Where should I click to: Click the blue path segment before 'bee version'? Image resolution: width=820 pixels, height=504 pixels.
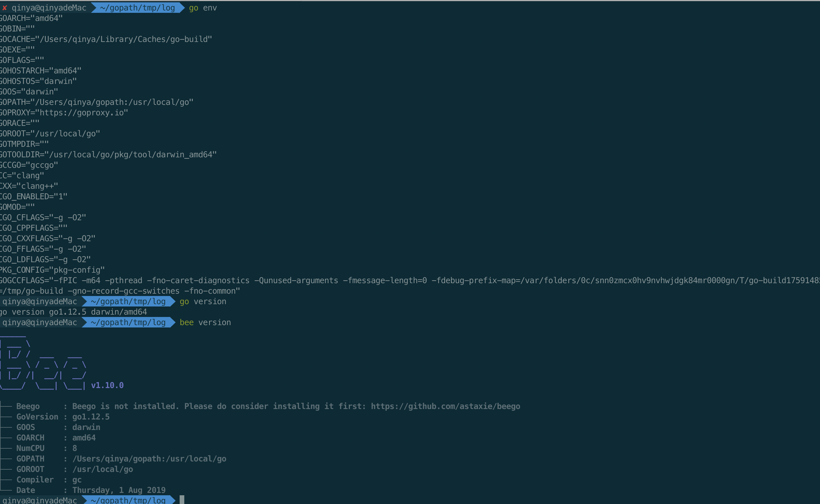[x=128, y=322]
